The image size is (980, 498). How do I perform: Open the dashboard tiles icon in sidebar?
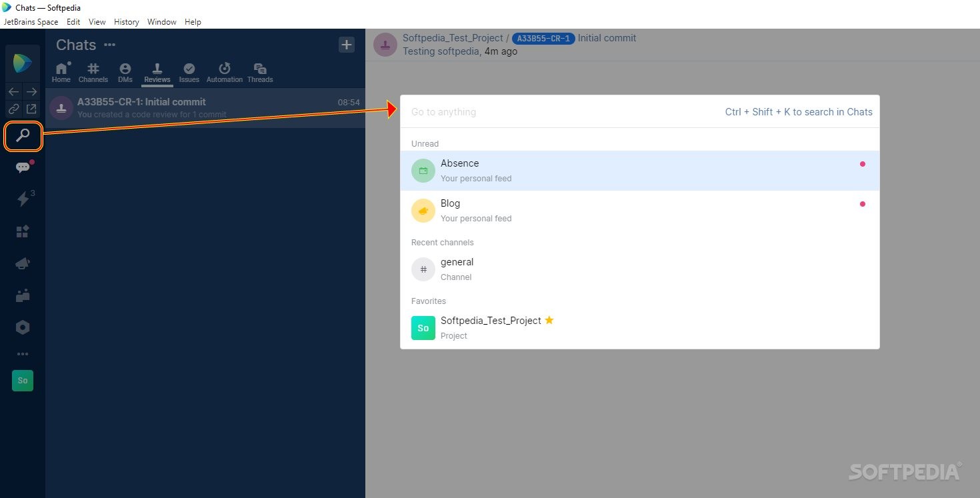23,231
